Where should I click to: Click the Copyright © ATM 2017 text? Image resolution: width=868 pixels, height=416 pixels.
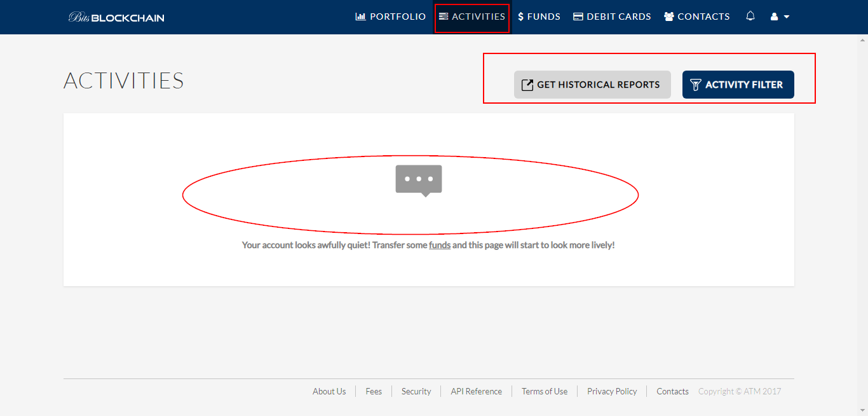point(740,391)
